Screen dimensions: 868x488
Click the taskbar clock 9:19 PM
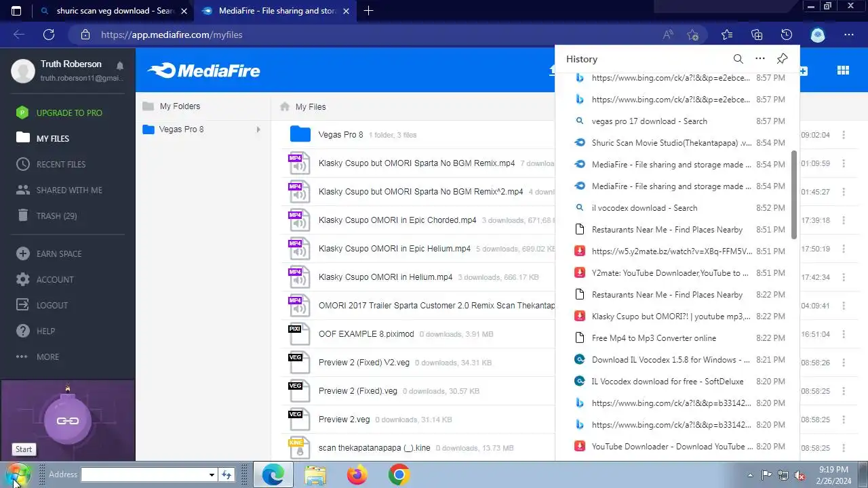[833, 470]
